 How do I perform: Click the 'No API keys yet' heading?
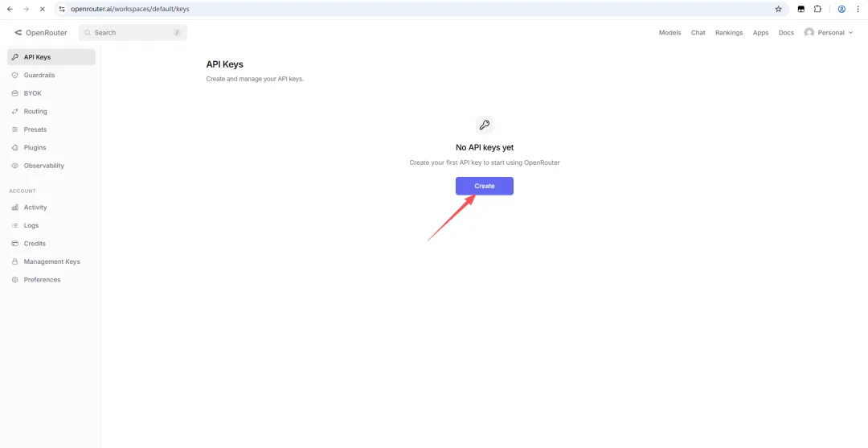tap(485, 148)
